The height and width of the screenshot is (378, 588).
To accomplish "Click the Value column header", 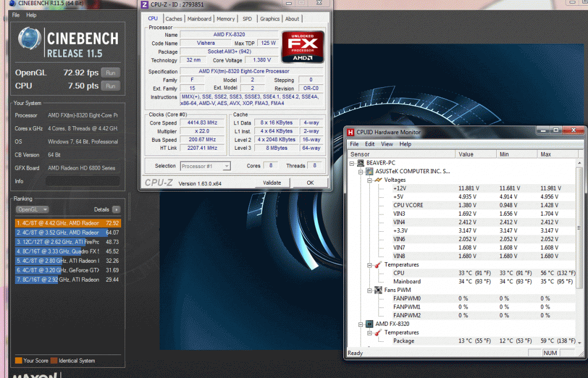I will pyautogui.click(x=476, y=154).
